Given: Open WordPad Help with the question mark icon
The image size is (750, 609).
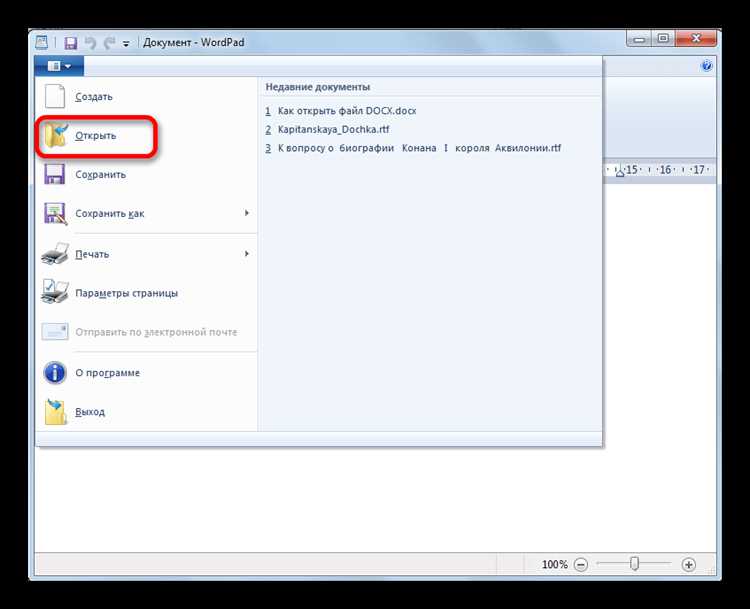Looking at the screenshot, I should point(706,66).
